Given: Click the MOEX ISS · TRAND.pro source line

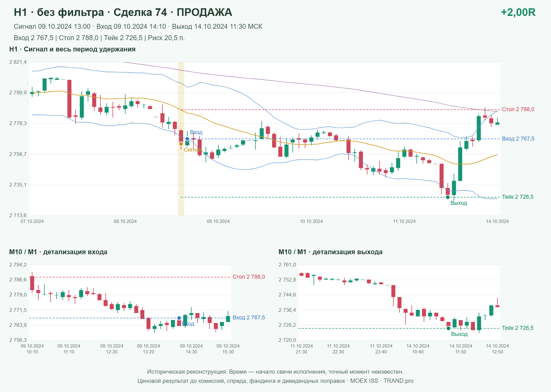Looking at the screenshot, I should point(275,381).
